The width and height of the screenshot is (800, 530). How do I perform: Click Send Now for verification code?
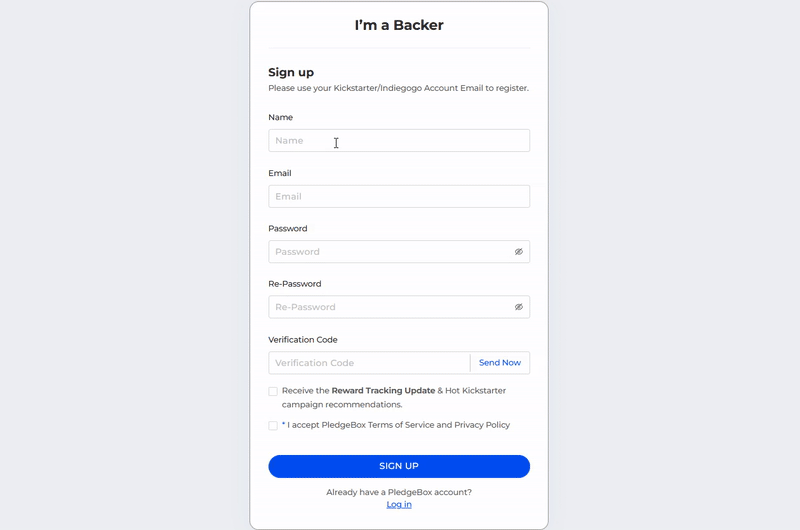pyautogui.click(x=499, y=363)
